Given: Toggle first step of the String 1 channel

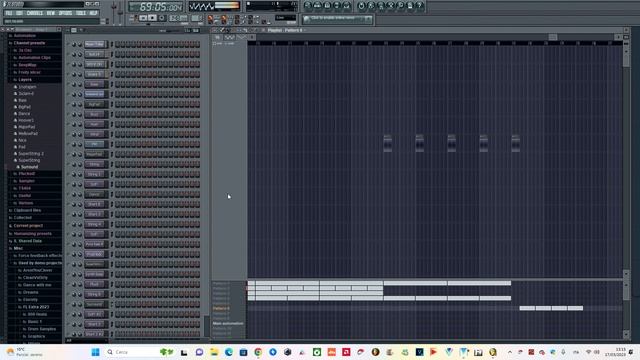Looking at the screenshot, I should [x=118, y=174].
